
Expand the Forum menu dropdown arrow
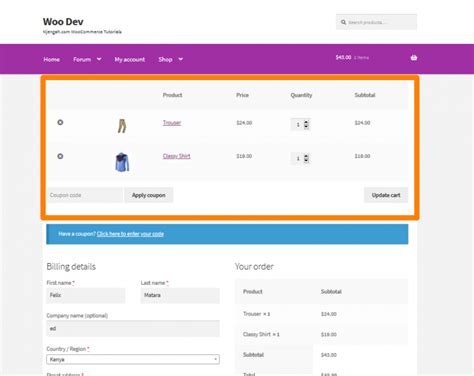click(99, 59)
